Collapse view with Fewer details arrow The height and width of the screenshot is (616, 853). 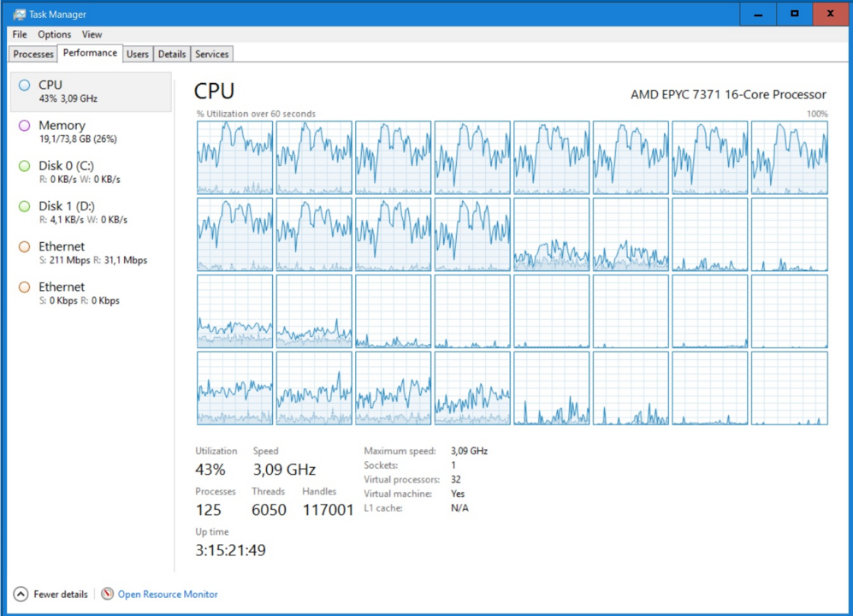pyautogui.click(x=21, y=594)
